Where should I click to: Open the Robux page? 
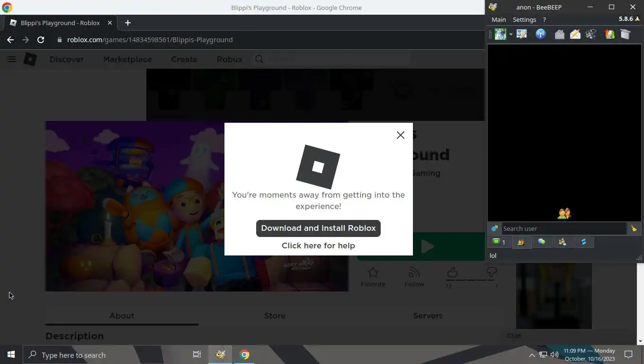tap(230, 59)
